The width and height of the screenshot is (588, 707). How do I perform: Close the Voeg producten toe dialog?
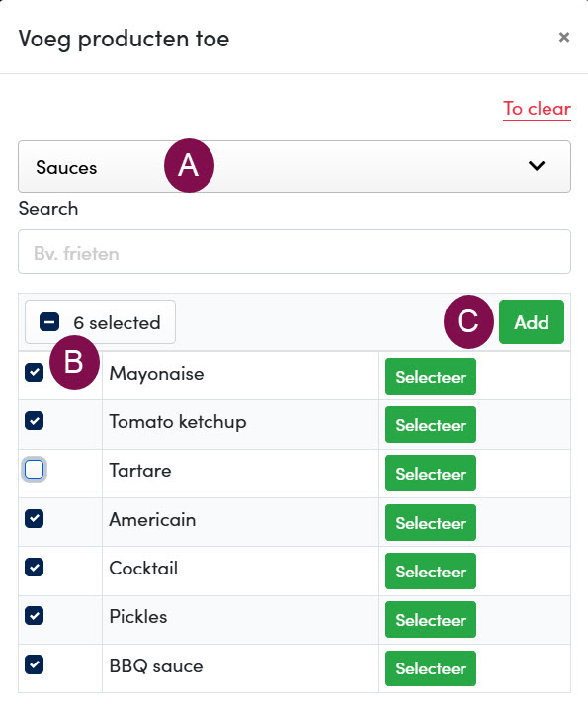point(563,37)
